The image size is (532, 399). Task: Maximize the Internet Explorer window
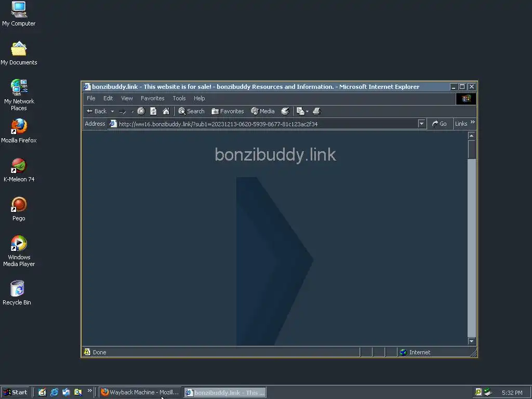pyautogui.click(x=462, y=87)
